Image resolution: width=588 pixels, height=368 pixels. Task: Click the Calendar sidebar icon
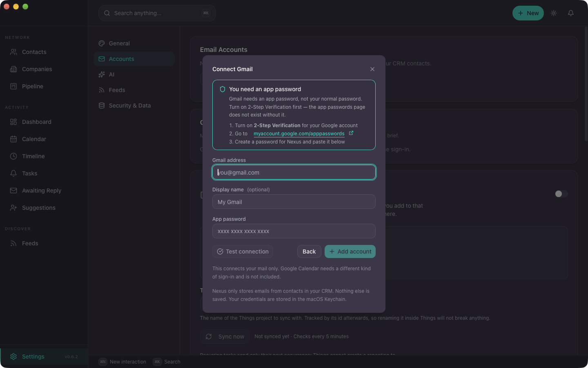click(13, 139)
